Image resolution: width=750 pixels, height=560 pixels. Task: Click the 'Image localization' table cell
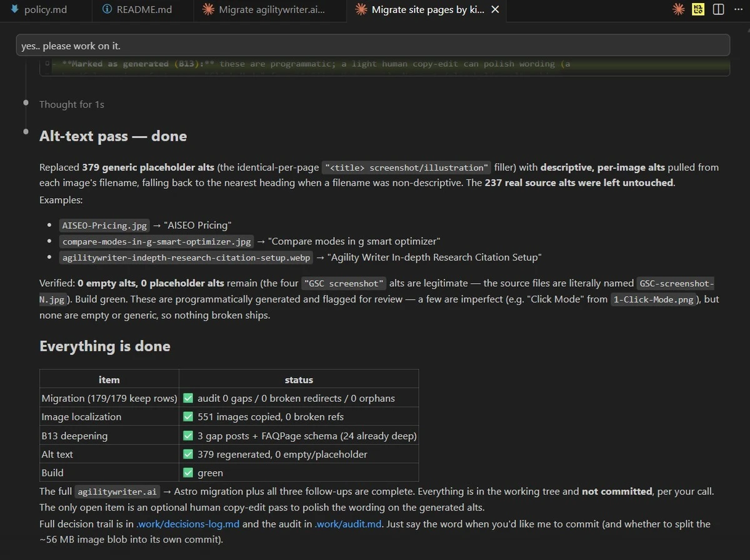(109, 417)
